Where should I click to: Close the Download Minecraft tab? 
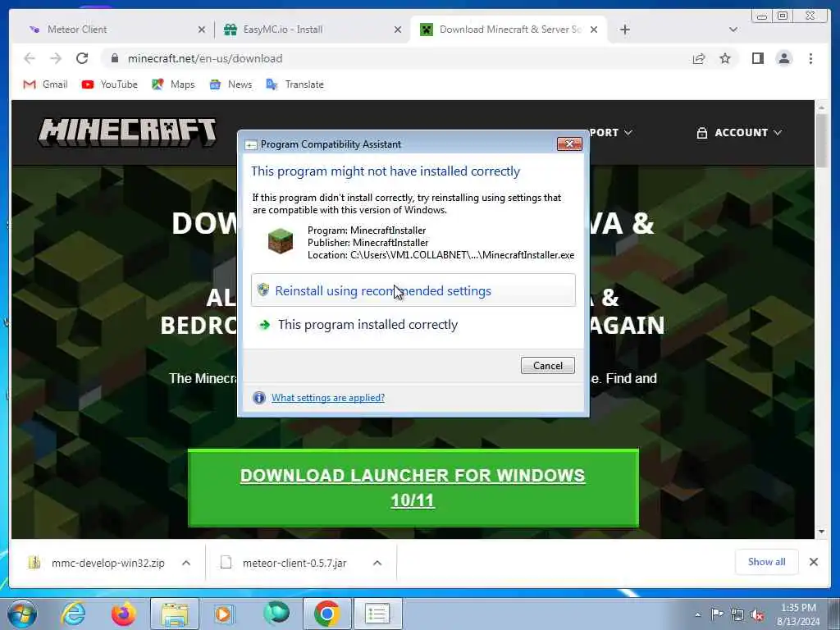pos(594,30)
